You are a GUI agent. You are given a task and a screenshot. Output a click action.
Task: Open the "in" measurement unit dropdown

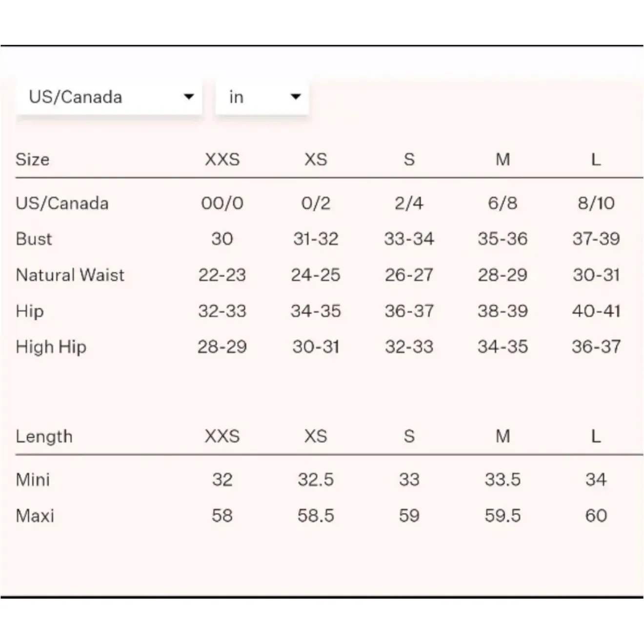(x=261, y=97)
